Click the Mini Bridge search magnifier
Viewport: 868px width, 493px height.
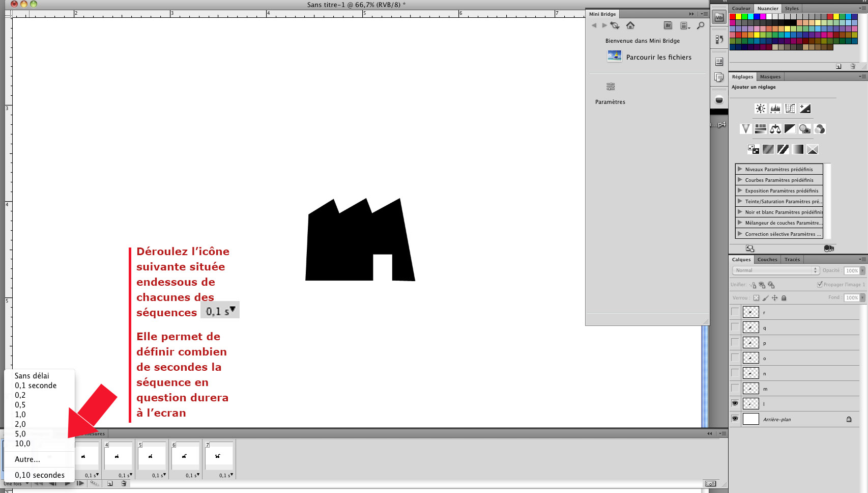point(701,25)
